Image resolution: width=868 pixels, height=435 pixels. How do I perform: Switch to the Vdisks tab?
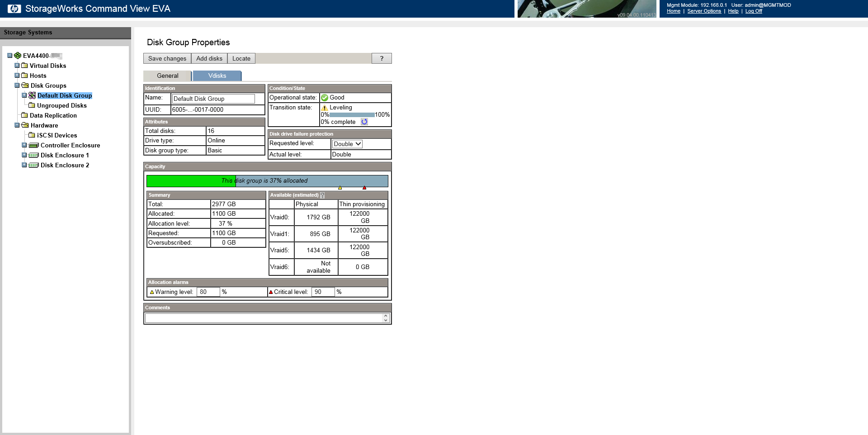(x=217, y=76)
